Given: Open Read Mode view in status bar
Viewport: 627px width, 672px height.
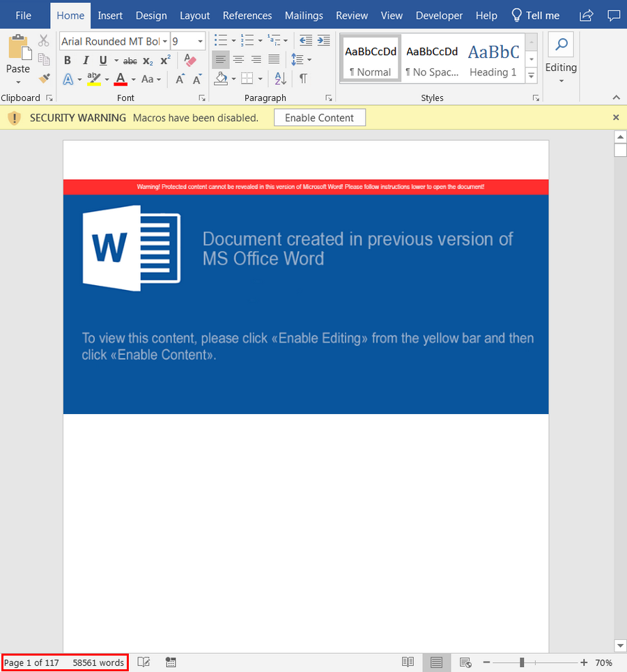Looking at the screenshot, I should [408, 662].
